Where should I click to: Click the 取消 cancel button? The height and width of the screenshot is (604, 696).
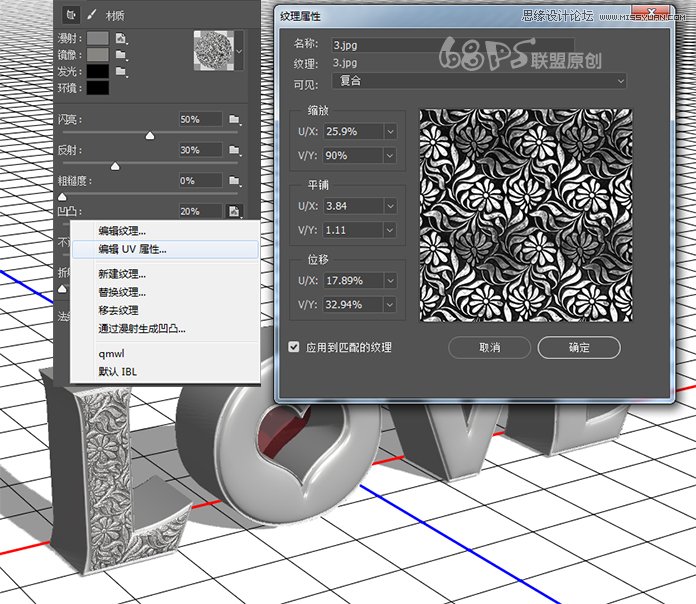[489, 347]
